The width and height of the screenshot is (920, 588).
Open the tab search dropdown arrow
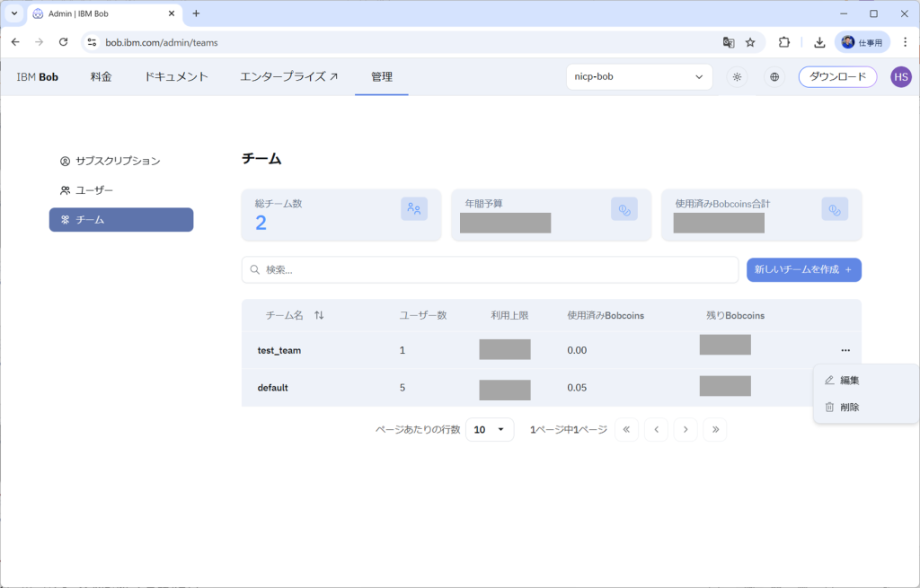click(14, 13)
